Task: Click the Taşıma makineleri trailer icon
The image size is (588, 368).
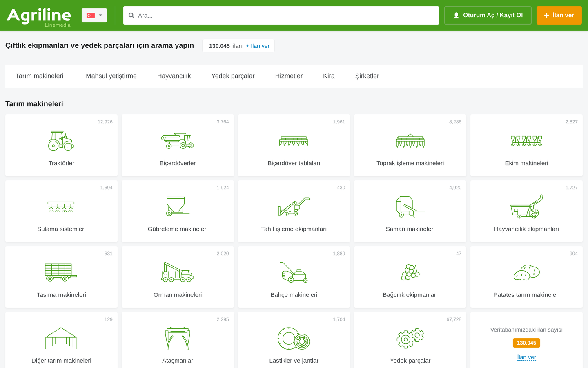Action: [x=61, y=272]
